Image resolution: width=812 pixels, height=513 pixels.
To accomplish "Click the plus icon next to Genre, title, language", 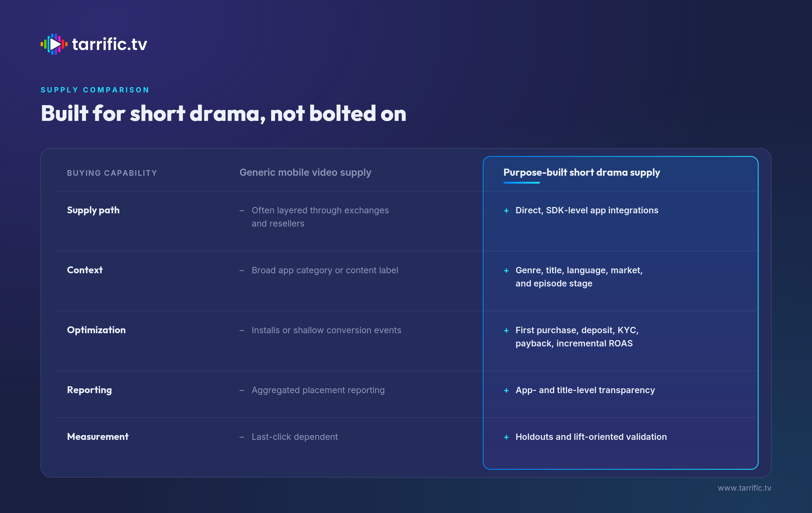I will (506, 271).
